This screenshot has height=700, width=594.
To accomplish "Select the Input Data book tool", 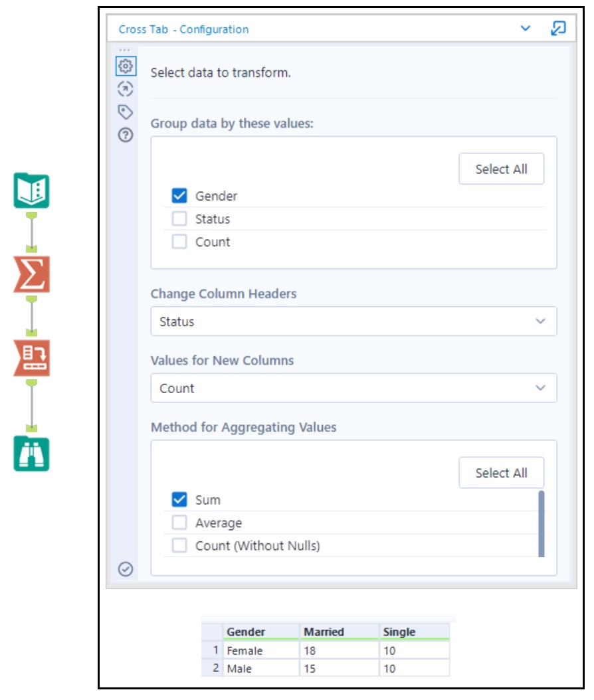I will coord(31,191).
